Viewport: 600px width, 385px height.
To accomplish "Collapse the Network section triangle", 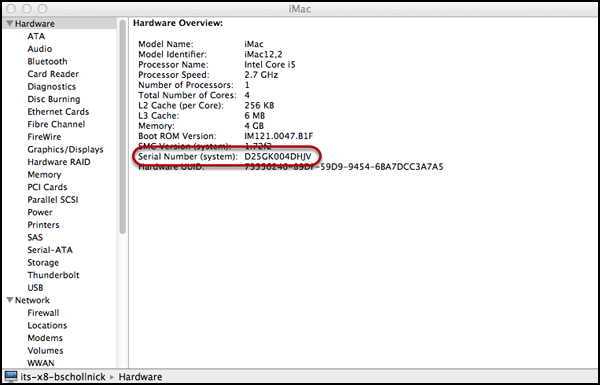I will (x=10, y=300).
